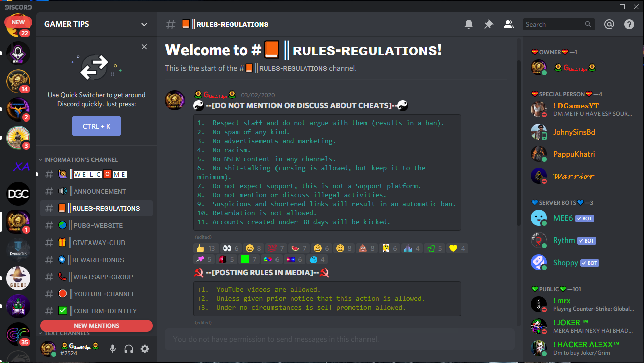Close the Quick Switcher tip panel
Screen dimensions: 644x363
(144, 47)
